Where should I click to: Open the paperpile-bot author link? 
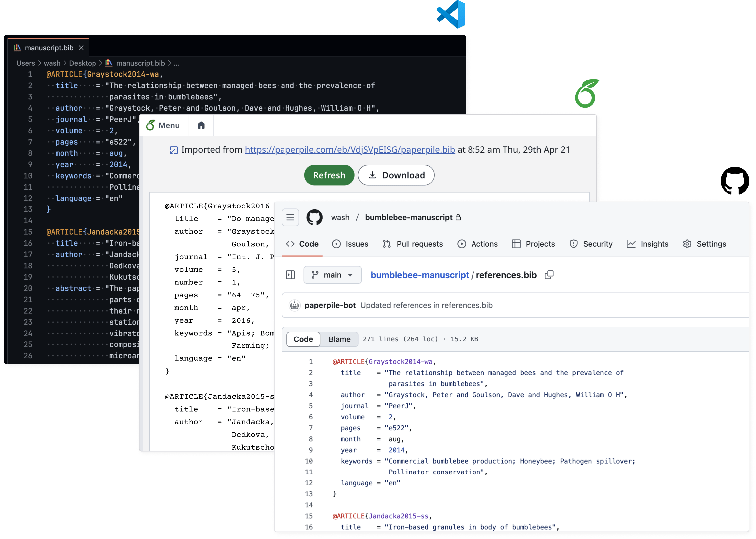coord(330,305)
